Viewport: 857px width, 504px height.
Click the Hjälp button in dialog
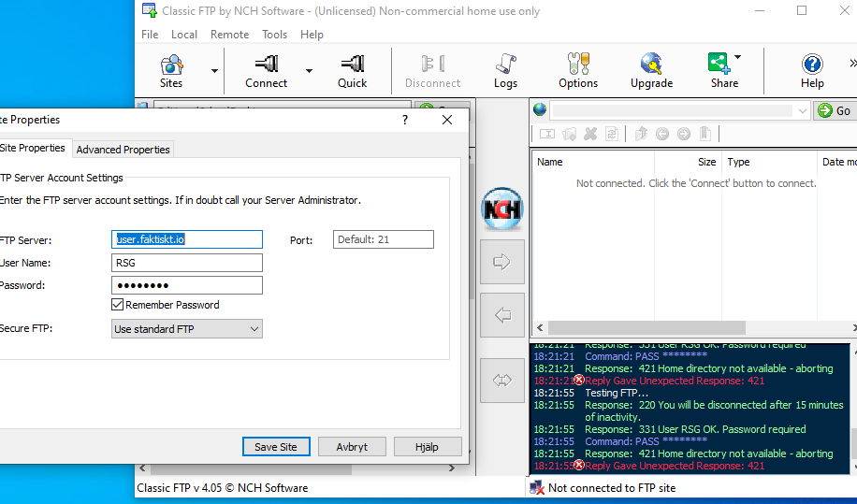pos(427,447)
